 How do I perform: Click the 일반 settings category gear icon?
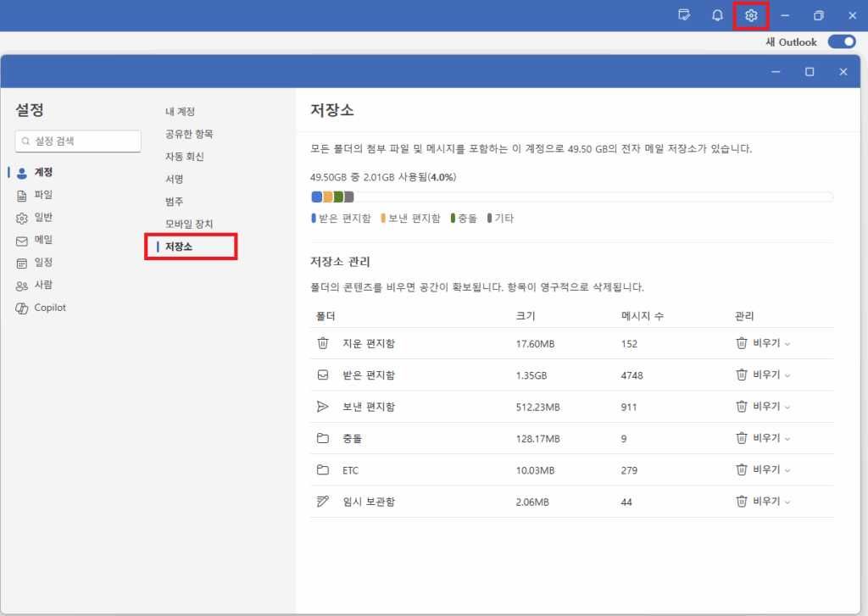coord(20,217)
